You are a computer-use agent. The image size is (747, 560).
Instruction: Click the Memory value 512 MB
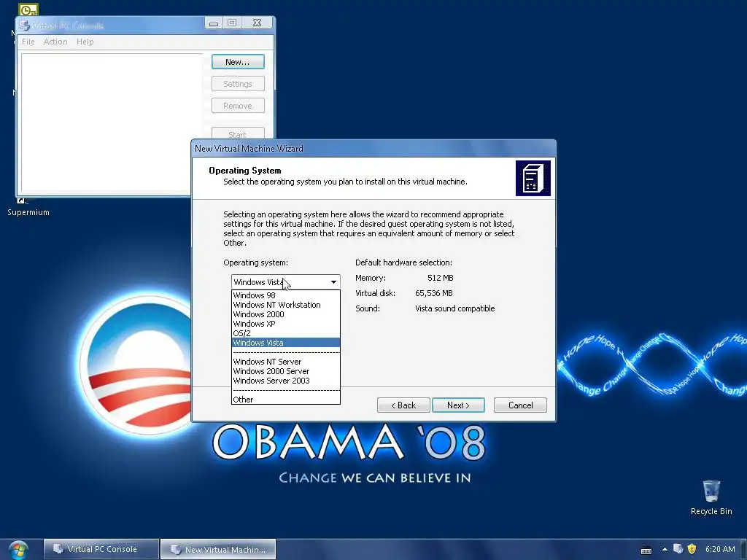point(440,278)
